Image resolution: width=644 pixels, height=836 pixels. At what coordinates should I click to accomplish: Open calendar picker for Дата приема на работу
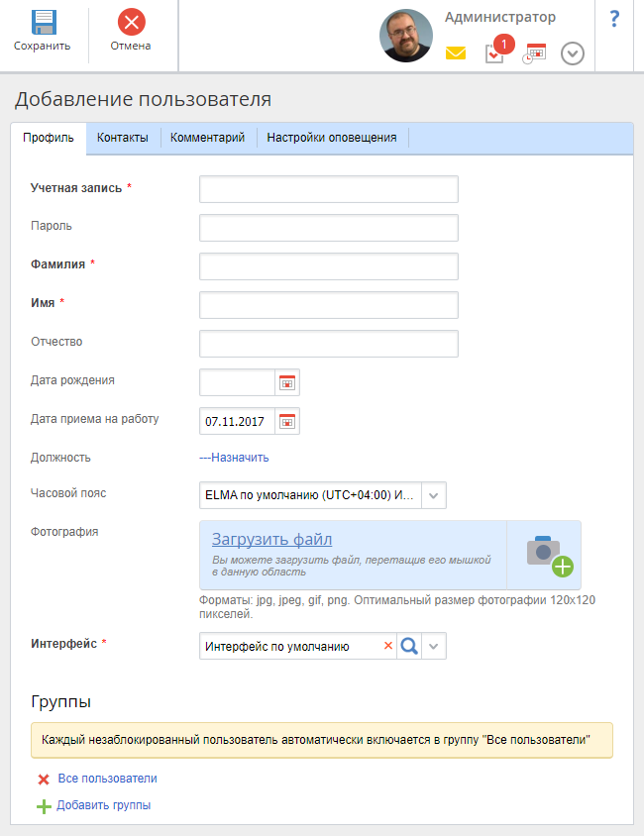click(x=287, y=422)
